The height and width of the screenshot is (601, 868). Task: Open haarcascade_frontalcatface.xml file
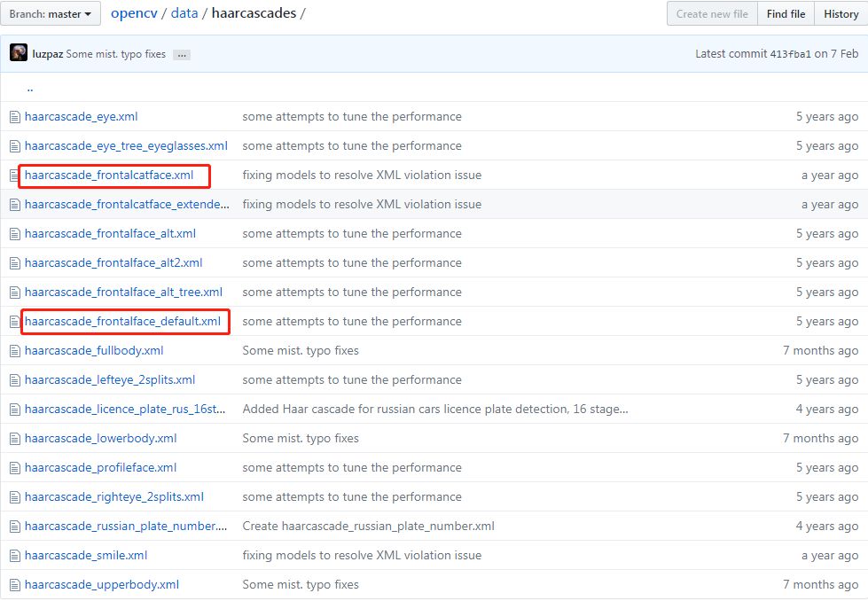click(x=109, y=176)
